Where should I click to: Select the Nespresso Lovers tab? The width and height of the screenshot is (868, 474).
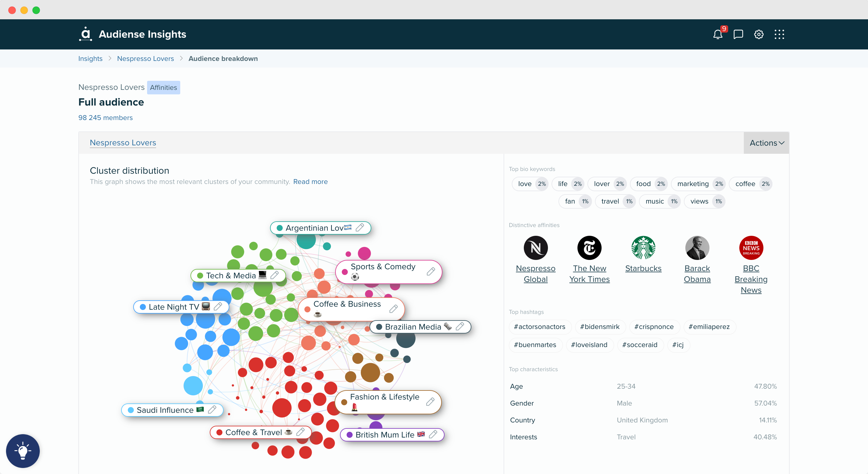(122, 142)
